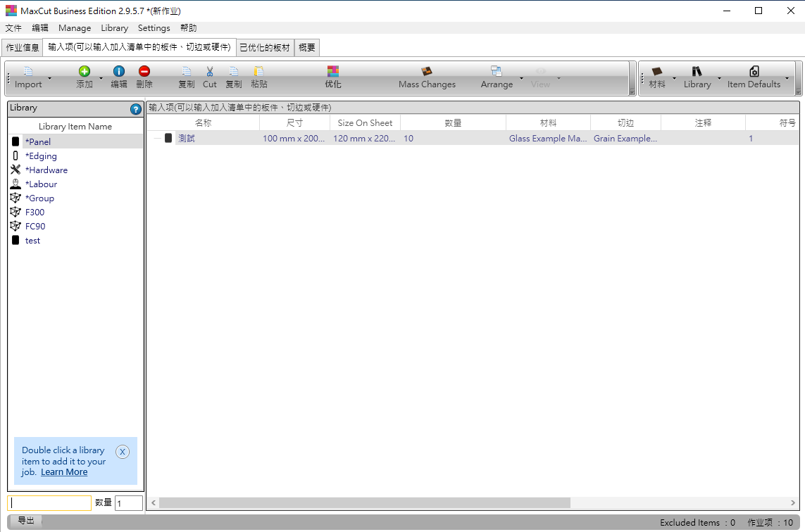Click the Materials (材料) toolbar icon
This screenshot has width=805, height=532.
pos(657,71)
